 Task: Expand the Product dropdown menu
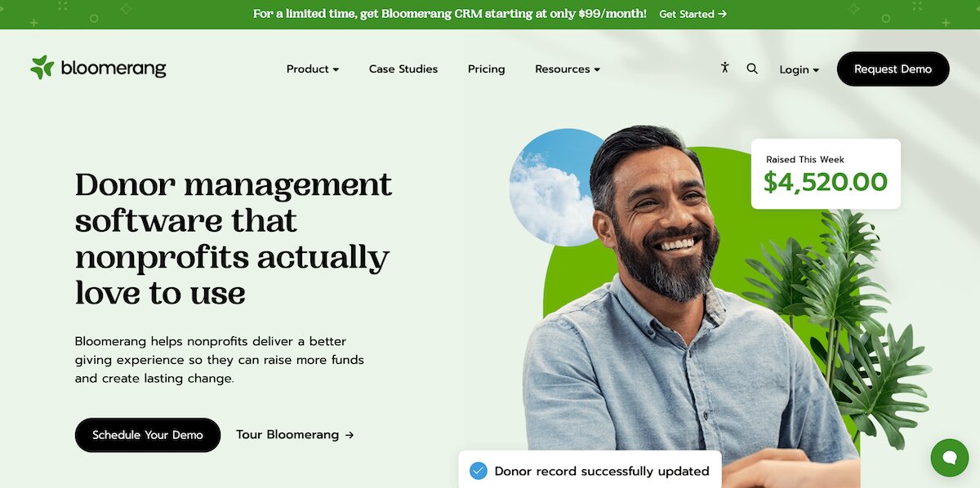coord(313,69)
